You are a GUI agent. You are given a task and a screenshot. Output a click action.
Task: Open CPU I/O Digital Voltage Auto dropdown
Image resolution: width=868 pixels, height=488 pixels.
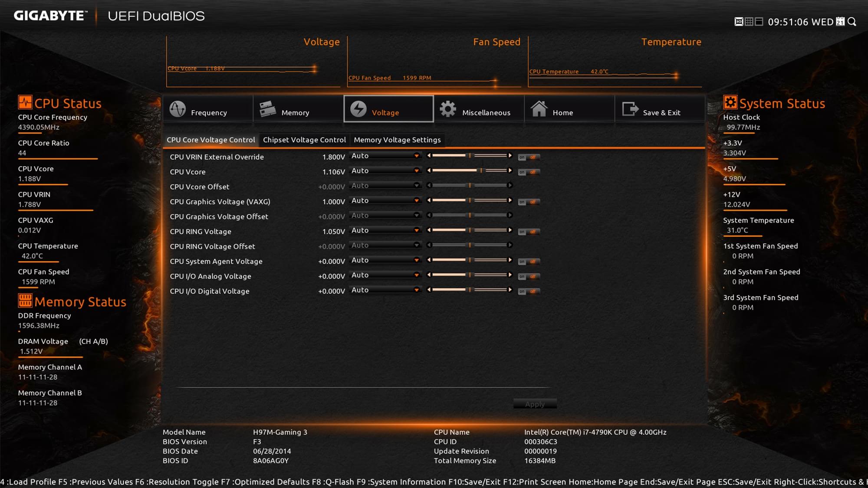click(385, 290)
